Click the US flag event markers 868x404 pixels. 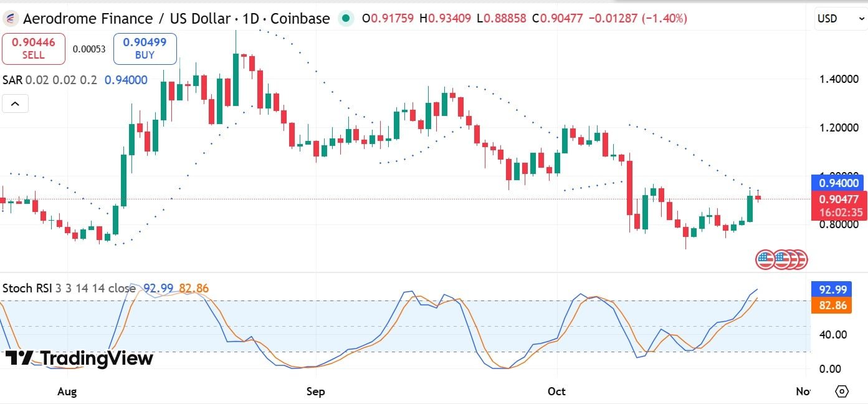(781, 259)
